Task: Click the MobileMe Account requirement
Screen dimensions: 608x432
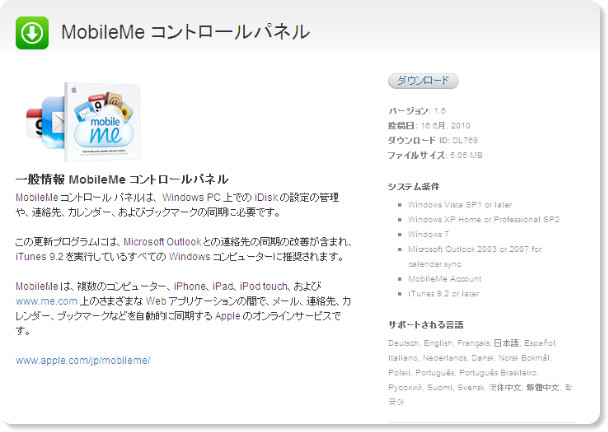Action: pyautogui.click(x=444, y=278)
